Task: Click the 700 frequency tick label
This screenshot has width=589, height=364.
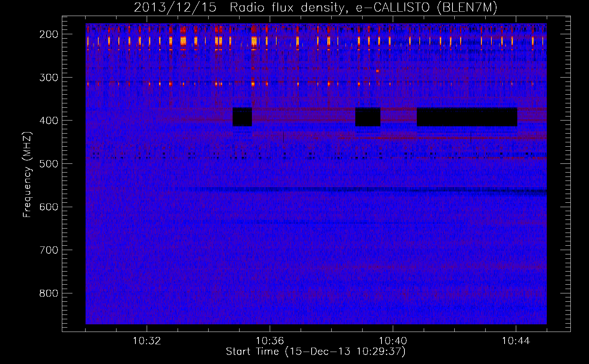Action: click(48, 250)
